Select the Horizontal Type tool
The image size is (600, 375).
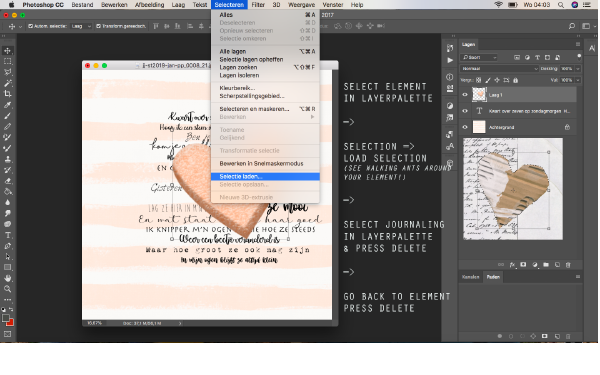[x=7, y=235]
